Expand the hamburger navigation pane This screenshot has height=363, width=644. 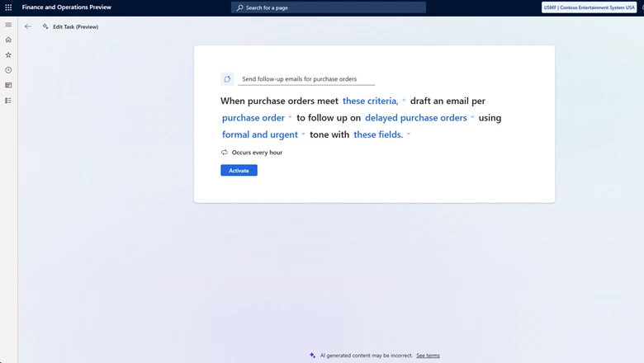[8, 25]
